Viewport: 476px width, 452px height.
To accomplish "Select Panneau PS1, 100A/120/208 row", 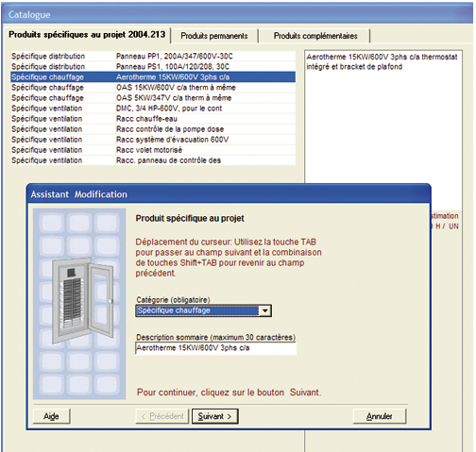I will (x=153, y=67).
